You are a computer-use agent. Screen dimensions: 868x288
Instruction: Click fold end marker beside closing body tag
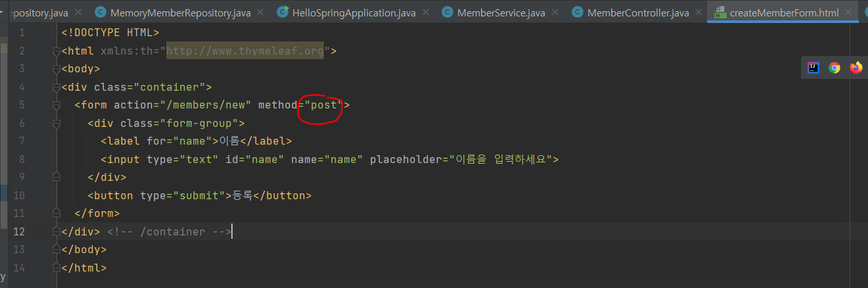57,249
